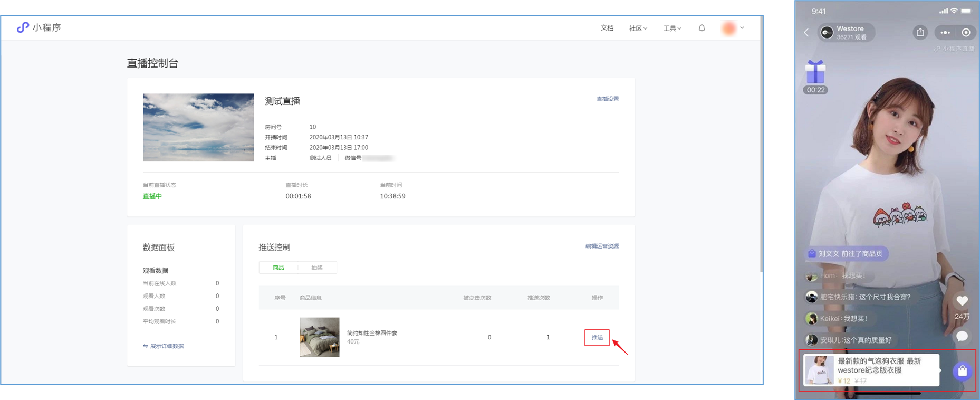Tap the heart like icon
980x400 pixels.
point(962,301)
